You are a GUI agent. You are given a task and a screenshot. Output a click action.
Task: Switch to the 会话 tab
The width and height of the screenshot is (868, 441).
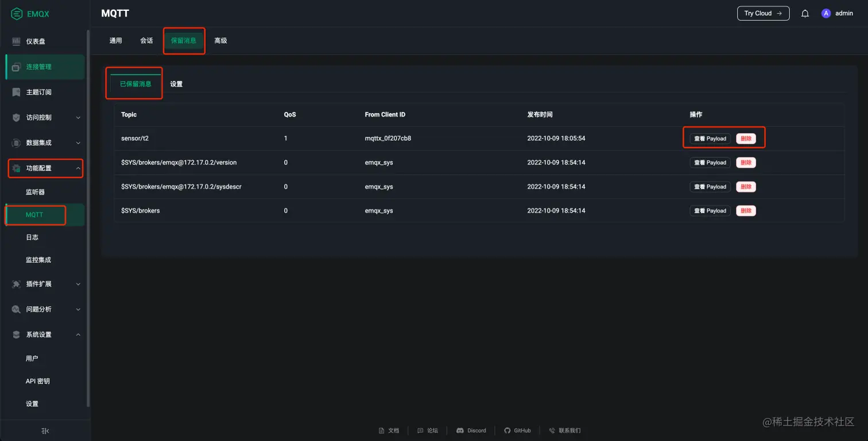[x=146, y=41]
